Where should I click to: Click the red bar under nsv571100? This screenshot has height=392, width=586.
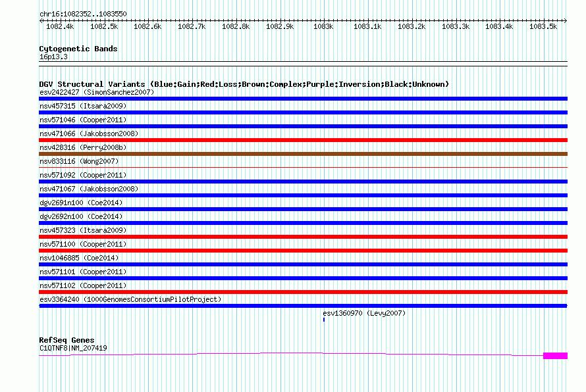(x=303, y=251)
